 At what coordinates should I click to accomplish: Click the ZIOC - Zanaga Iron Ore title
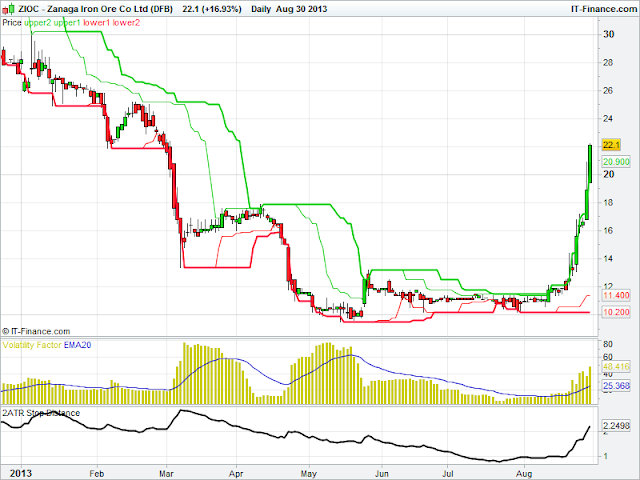click(x=95, y=9)
